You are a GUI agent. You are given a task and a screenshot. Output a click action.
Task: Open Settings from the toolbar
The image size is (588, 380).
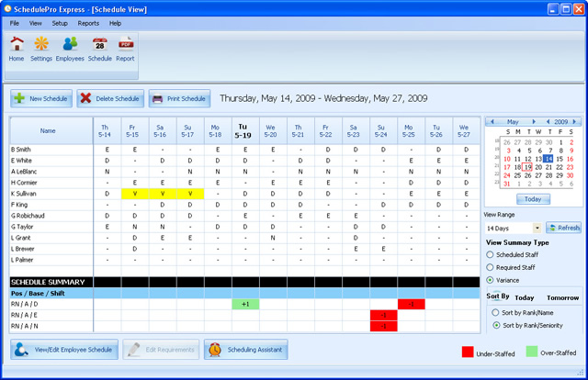[x=41, y=49]
